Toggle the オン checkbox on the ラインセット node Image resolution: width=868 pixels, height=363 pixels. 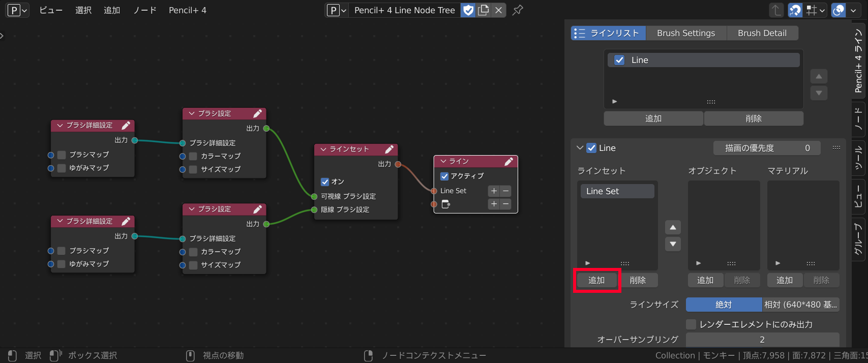[x=325, y=182]
